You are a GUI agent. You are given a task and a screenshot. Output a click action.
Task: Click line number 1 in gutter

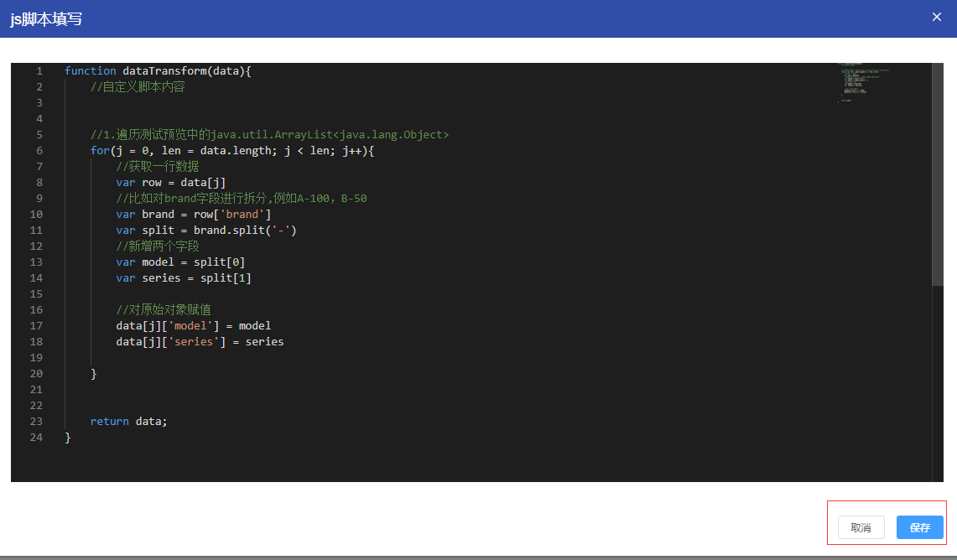click(39, 71)
